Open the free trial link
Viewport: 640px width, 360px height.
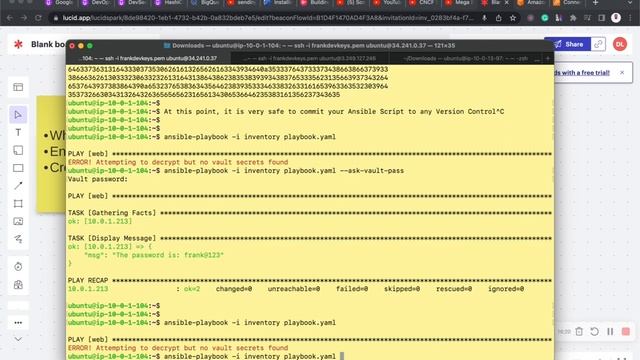582,73
